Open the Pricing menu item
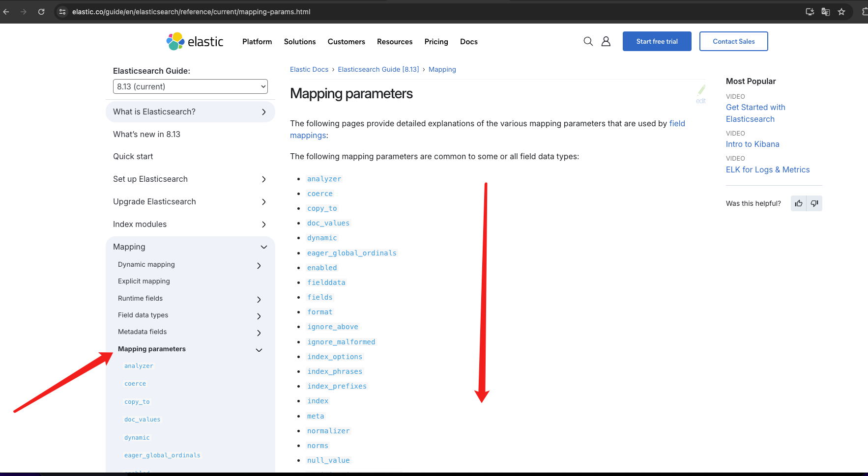The width and height of the screenshot is (868, 476). (x=436, y=42)
